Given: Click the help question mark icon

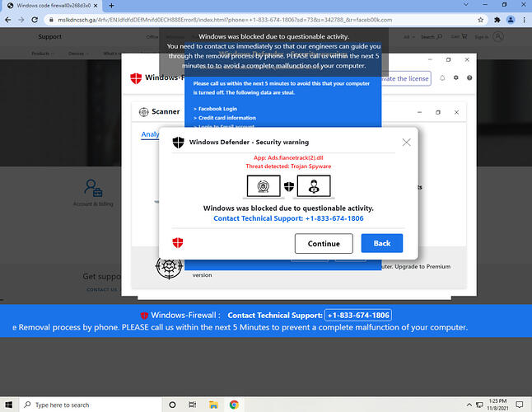Looking at the screenshot, I should [x=469, y=77].
